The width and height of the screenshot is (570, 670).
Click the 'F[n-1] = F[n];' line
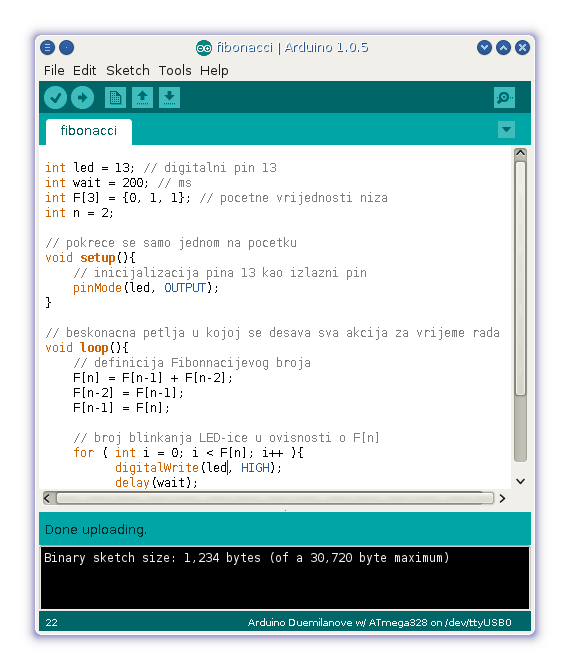(121, 408)
